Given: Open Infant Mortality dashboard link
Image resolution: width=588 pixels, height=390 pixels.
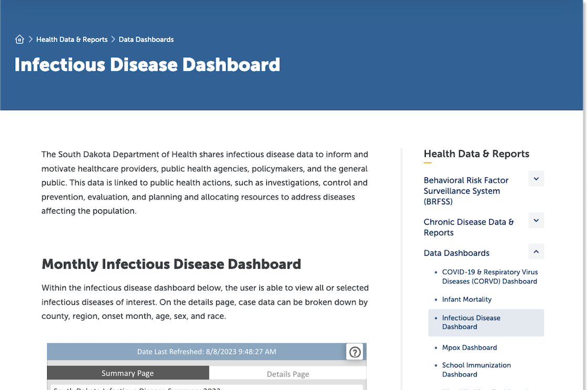Looking at the screenshot, I should pyautogui.click(x=467, y=299).
